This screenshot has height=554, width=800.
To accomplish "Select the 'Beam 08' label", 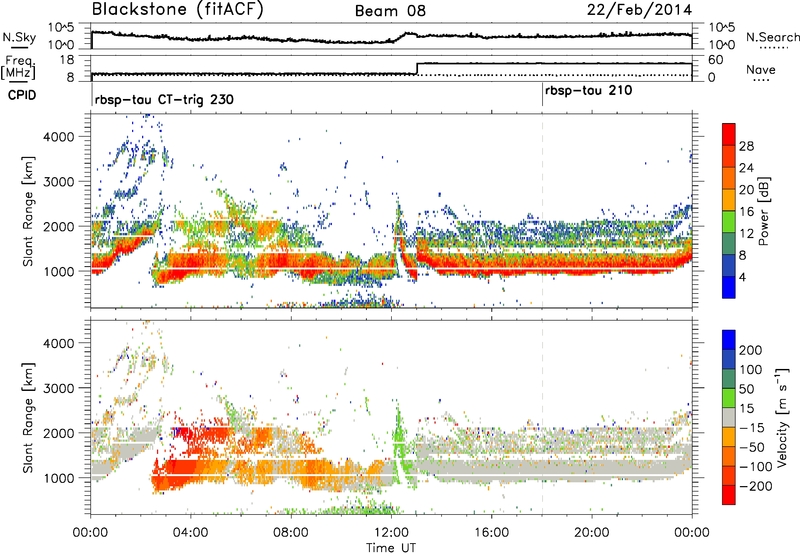I will pyautogui.click(x=390, y=11).
